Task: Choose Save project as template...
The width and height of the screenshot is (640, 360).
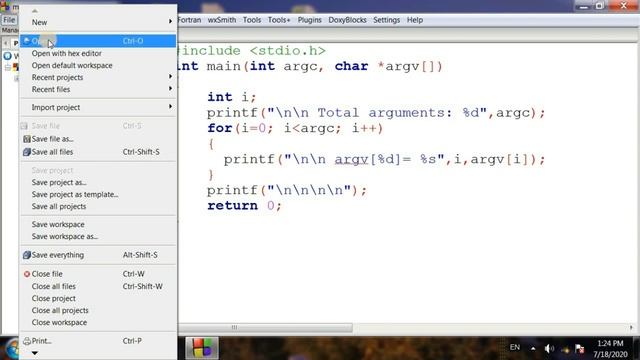Action: (x=98, y=194)
